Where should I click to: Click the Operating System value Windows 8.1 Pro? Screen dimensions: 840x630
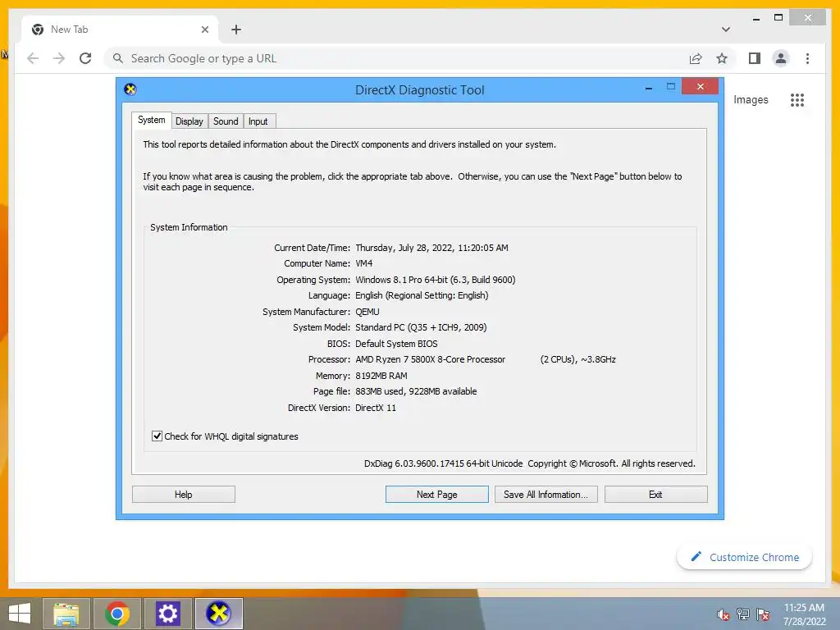435,280
